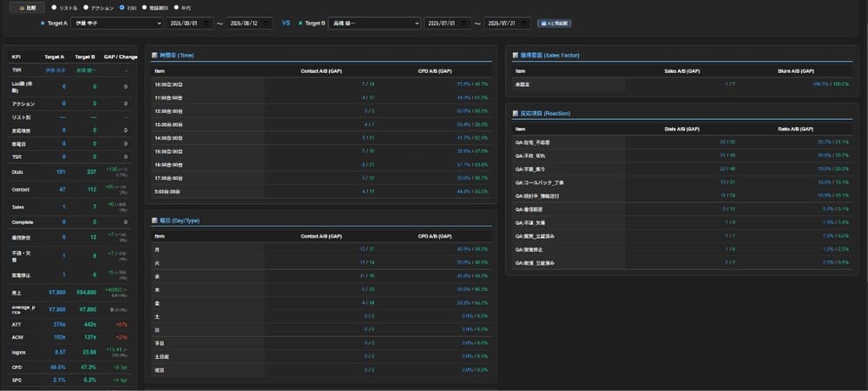The width and height of the screenshot is (868, 391).
Task: Click the 曜日 (Day/Type) panel icon
Action: coord(155,221)
